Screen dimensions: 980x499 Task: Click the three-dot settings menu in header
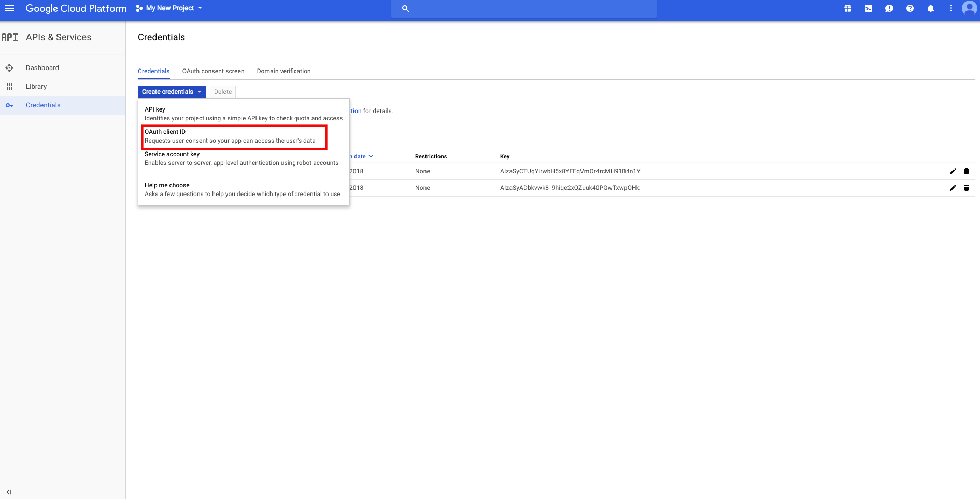pos(951,8)
